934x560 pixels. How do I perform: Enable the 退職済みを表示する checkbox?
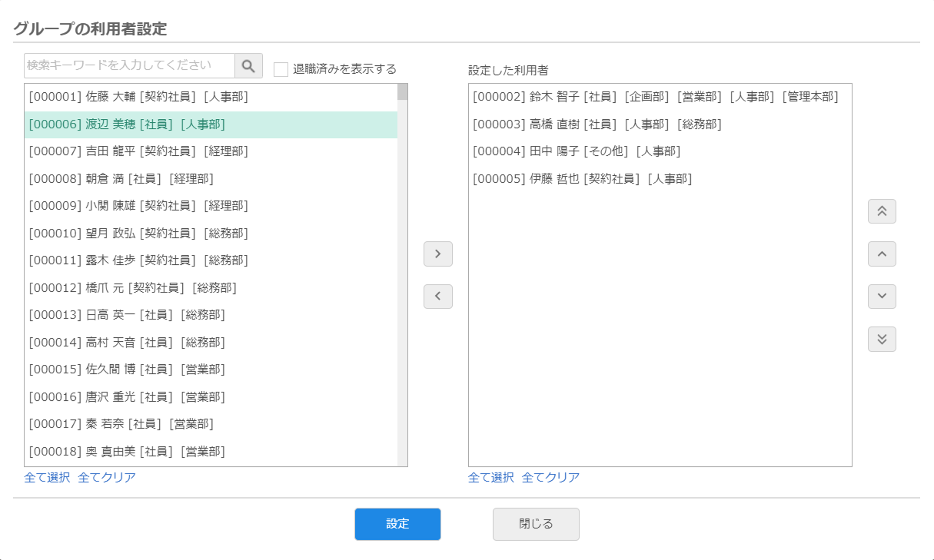280,69
